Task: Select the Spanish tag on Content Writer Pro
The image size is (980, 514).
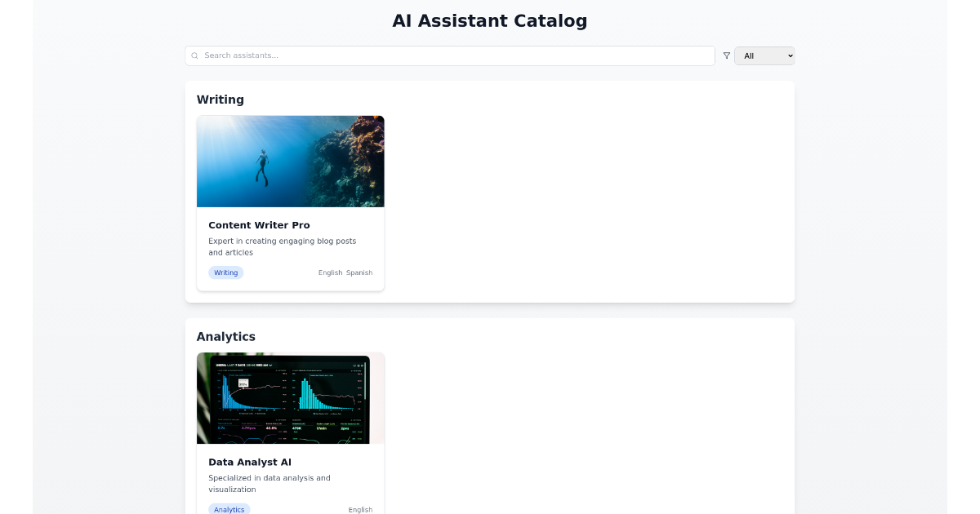Action: click(x=359, y=273)
